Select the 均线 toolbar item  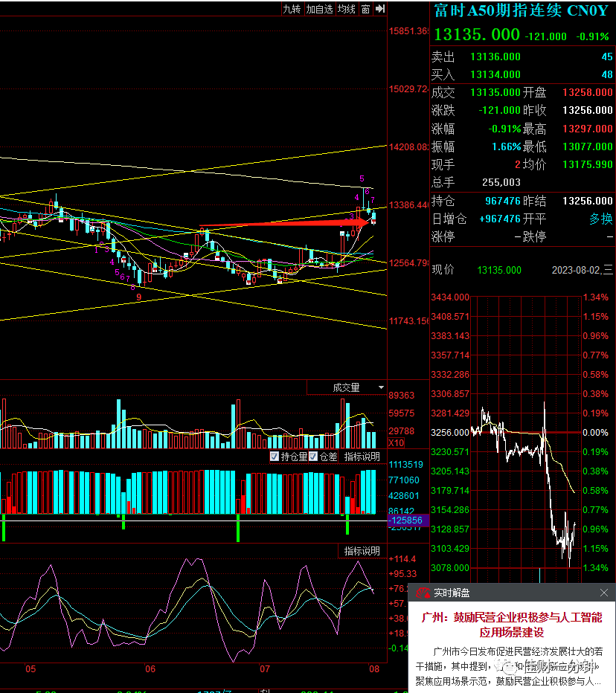tap(347, 9)
